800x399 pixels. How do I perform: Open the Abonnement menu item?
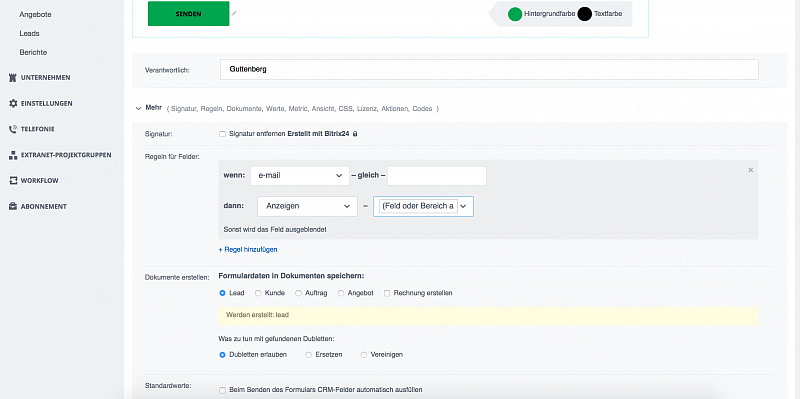tap(44, 207)
